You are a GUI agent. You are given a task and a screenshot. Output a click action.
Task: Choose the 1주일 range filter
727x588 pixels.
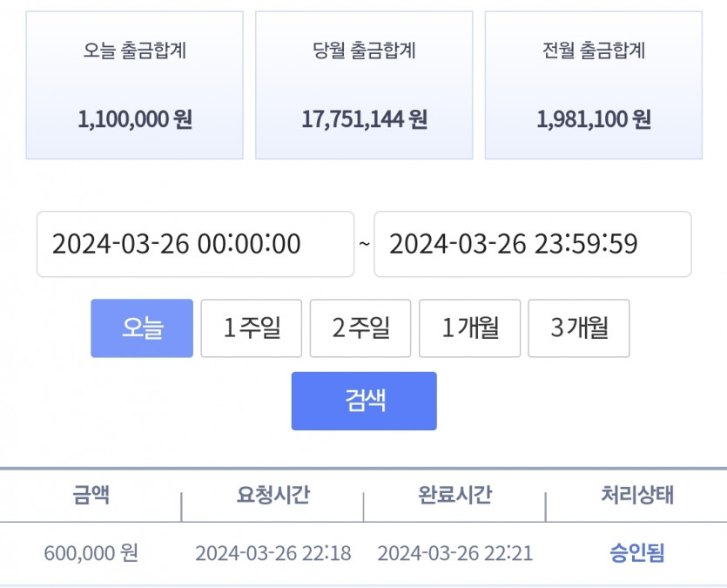click(x=252, y=328)
